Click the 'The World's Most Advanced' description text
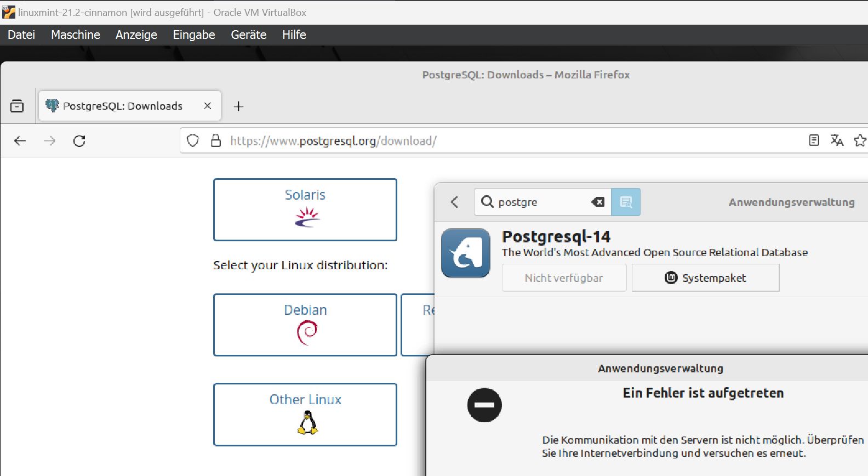 tap(655, 252)
